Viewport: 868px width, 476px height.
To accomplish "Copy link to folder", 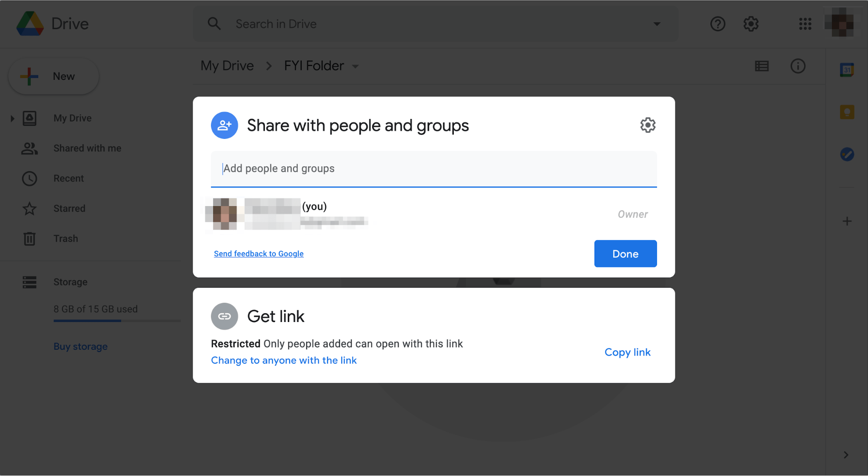I will point(627,352).
